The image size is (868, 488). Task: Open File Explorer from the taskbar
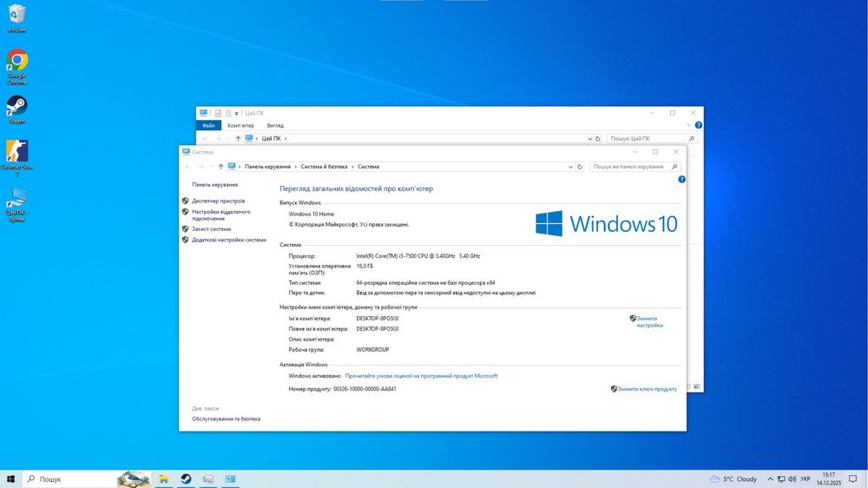(164, 479)
